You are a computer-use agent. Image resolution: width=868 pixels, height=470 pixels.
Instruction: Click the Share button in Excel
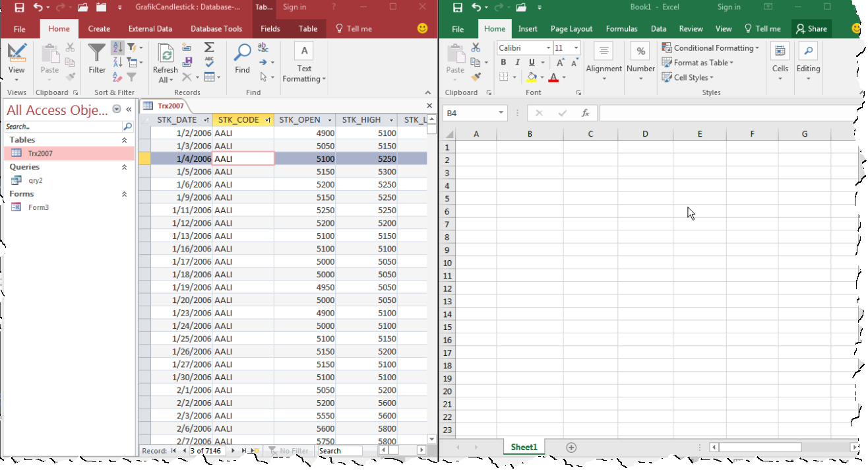pyautogui.click(x=811, y=28)
